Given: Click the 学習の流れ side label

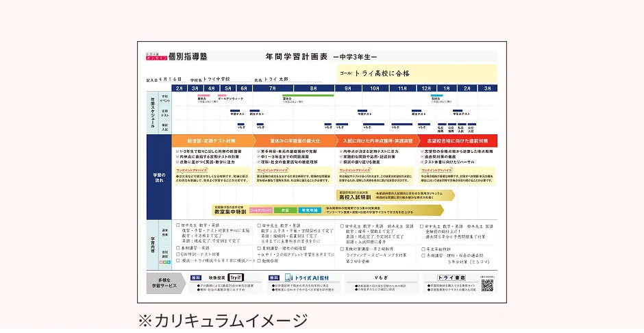Looking at the screenshot, I should point(159,177).
